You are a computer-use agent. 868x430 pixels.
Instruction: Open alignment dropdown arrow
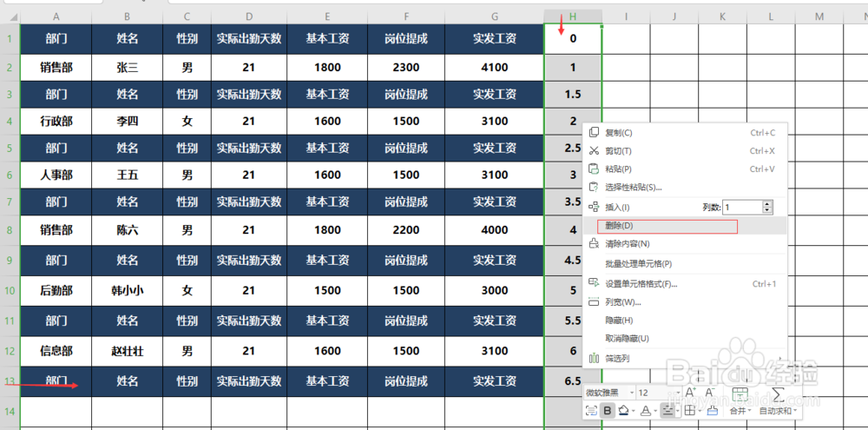coord(678,411)
